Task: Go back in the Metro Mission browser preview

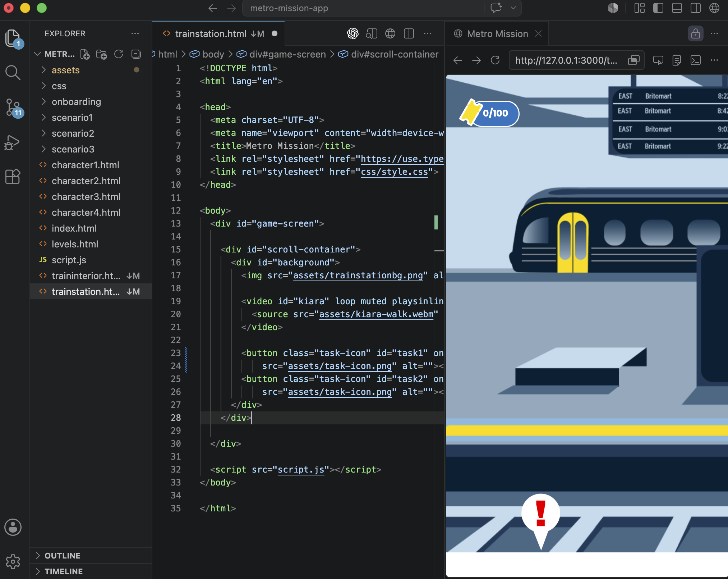Action: point(458,60)
